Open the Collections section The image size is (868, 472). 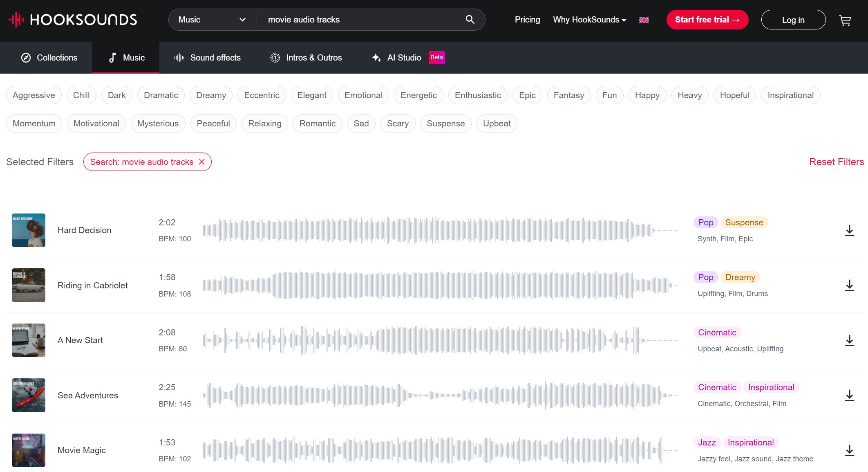point(50,58)
